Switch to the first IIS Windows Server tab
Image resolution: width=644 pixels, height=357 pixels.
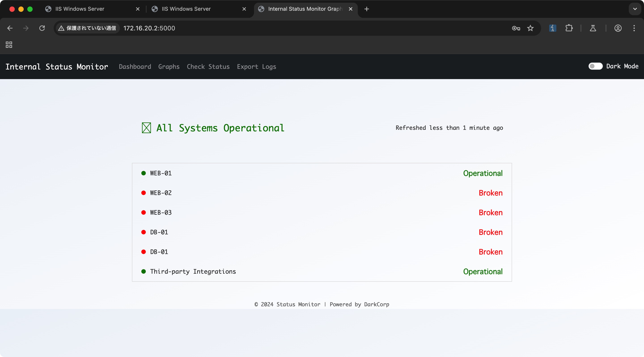pos(80,9)
